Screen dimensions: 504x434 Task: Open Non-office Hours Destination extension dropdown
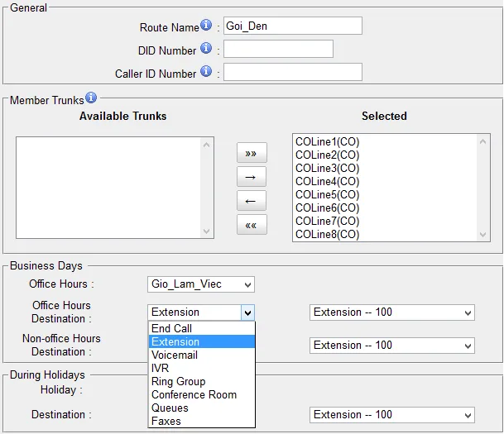point(392,346)
